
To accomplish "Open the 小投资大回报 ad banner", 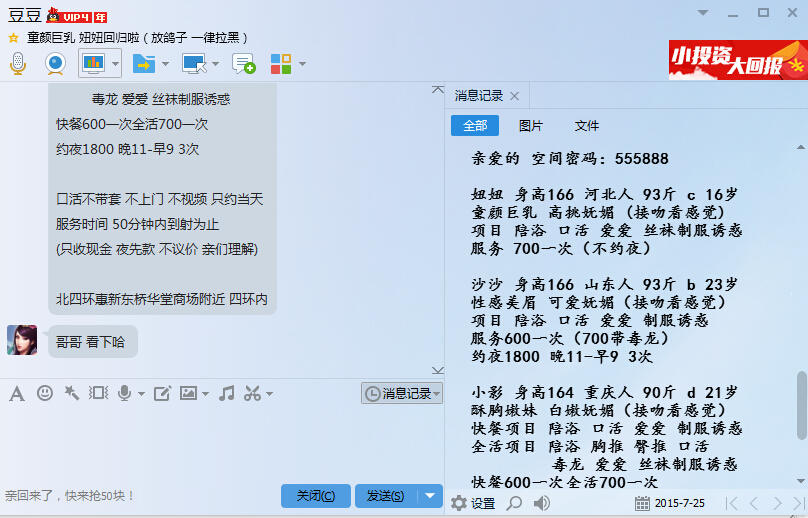I will tap(738, 60).
